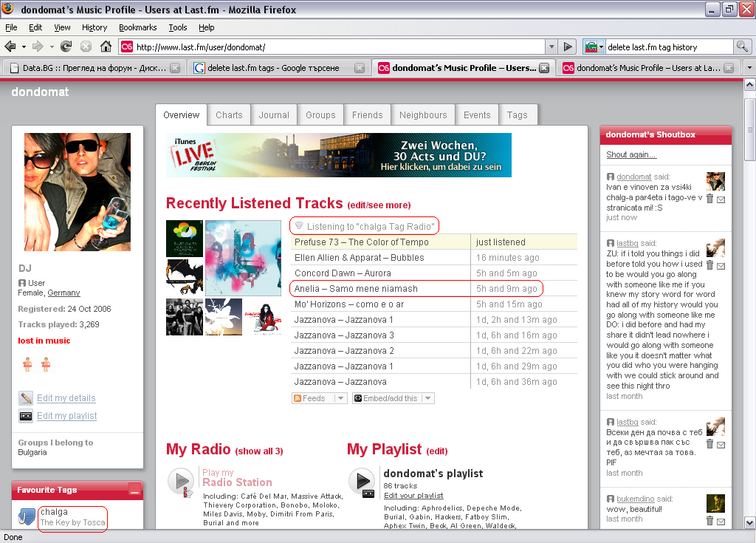Click the page scrollbar down arrow
Viewport: 756px width, 543px height.
pyautogui.click(x=749, y=522)
